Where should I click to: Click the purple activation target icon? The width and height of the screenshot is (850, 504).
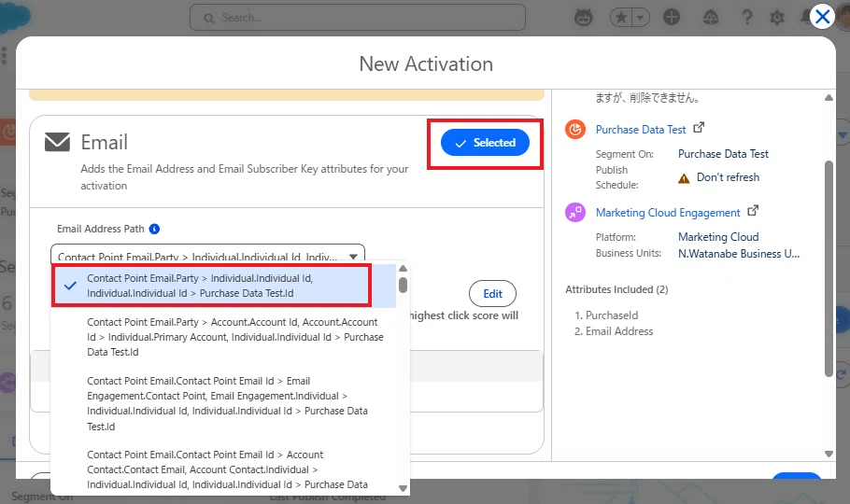[x=575, y=212]
